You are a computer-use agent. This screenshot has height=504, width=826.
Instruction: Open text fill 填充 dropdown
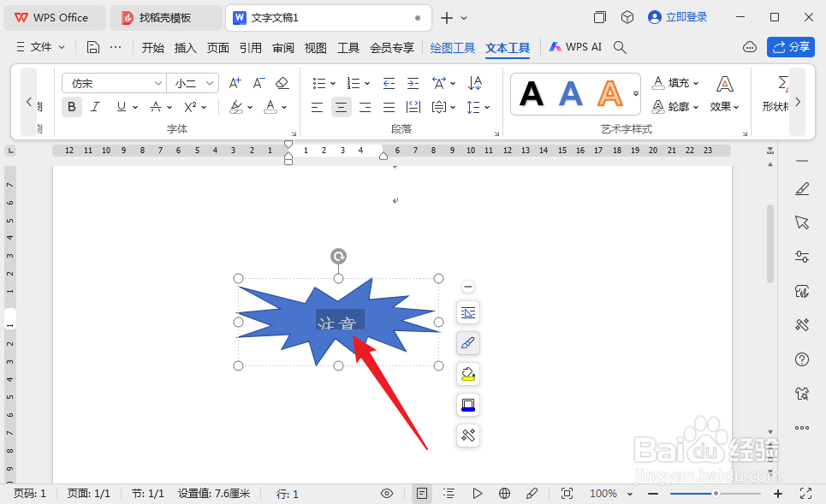[675, 83]
